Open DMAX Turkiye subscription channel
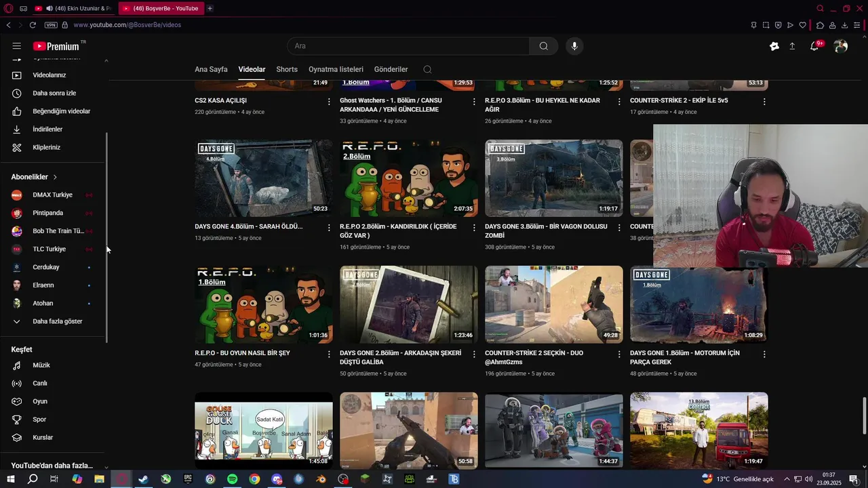The width and height of the screenshot is (868, 488). click(x=53, y=195)
